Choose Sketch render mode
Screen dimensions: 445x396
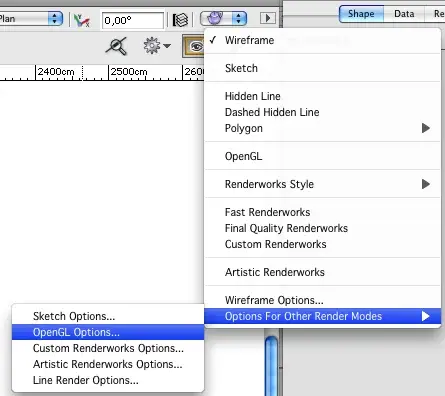[x=322, y=68]
